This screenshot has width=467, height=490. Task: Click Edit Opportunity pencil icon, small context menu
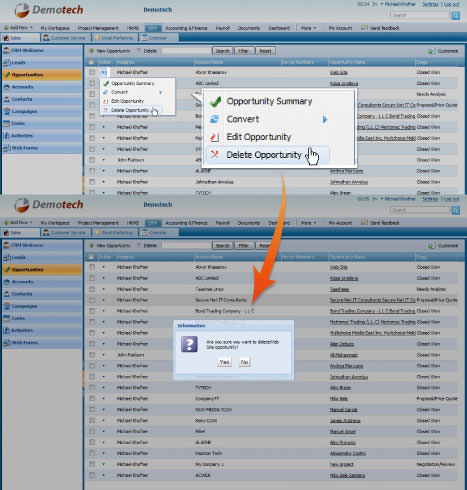click(x=106, y=101)
